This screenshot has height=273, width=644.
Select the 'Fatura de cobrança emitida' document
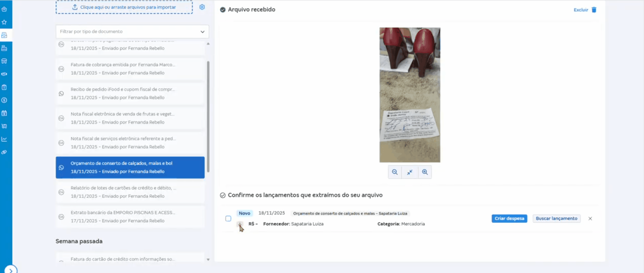point(130,69)
